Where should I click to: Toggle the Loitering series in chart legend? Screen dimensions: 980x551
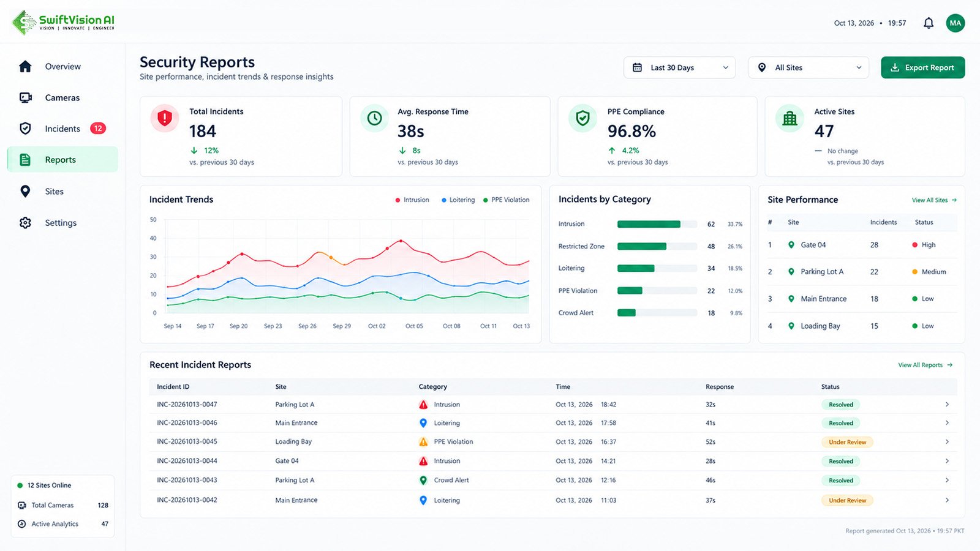458,200
